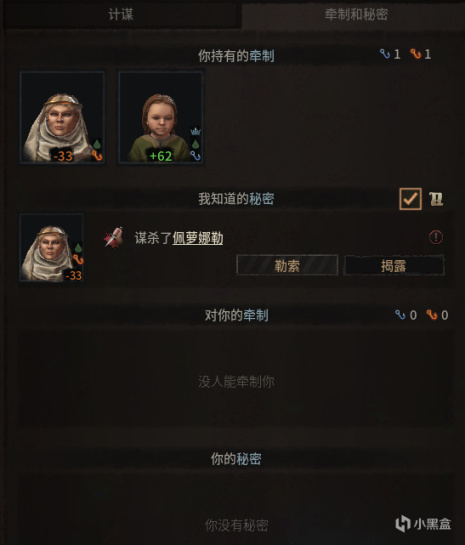Select the veiled woman portrait with -33 opinion

pos(62,117)
